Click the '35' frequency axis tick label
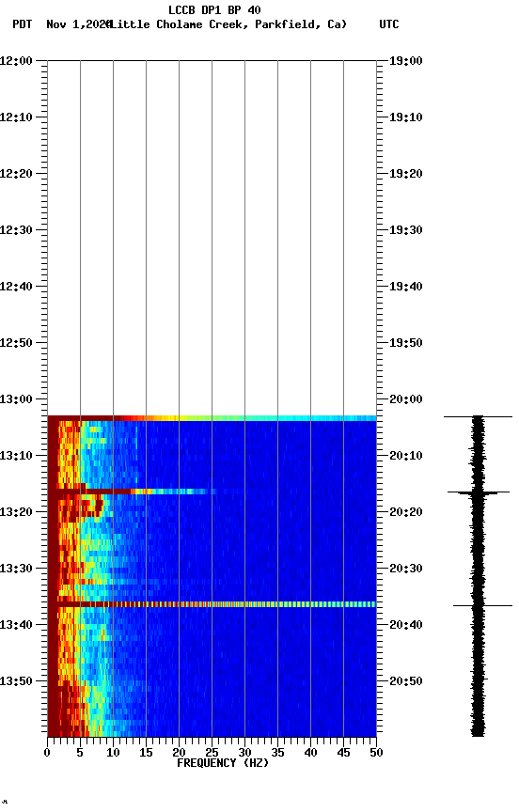This screenshot has width=519, height=812. pyautogui.click(x=277, y=753)
